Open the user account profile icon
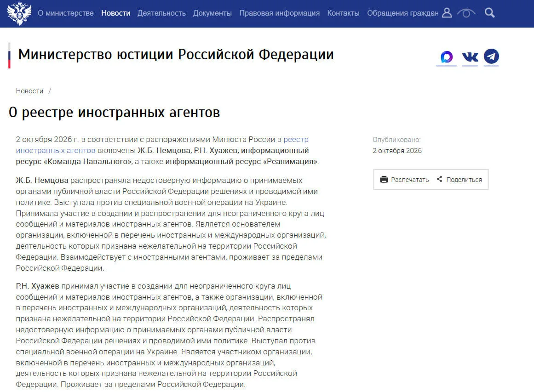Viewport: 534px width, 392px height. coord(447,13)
